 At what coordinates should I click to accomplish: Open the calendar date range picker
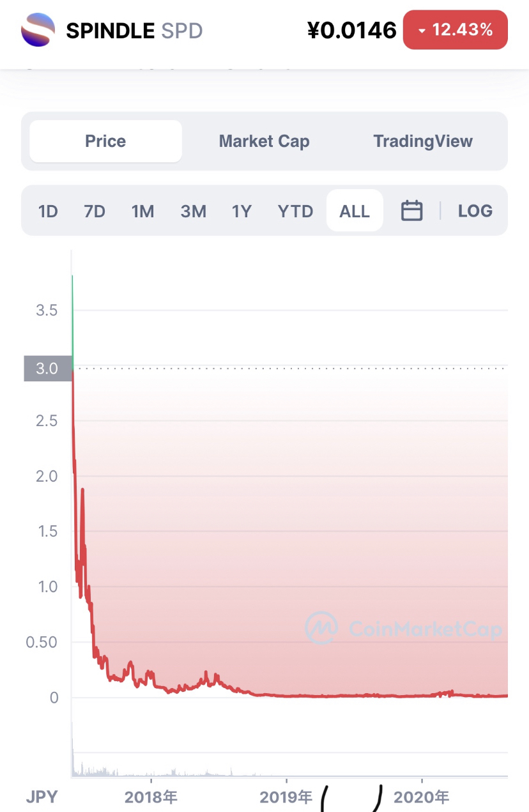tap(411, 210)
